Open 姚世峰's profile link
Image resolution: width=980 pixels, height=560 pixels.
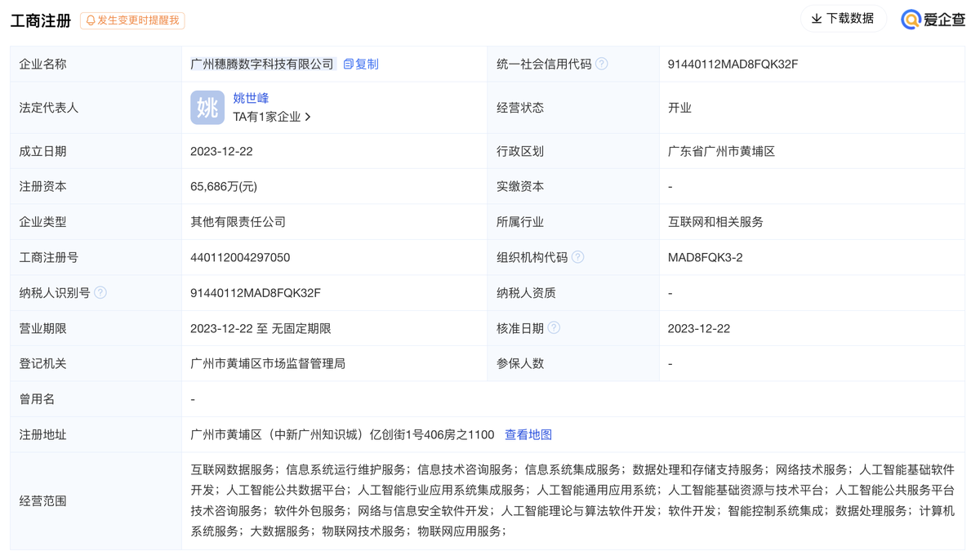point(250,97)
